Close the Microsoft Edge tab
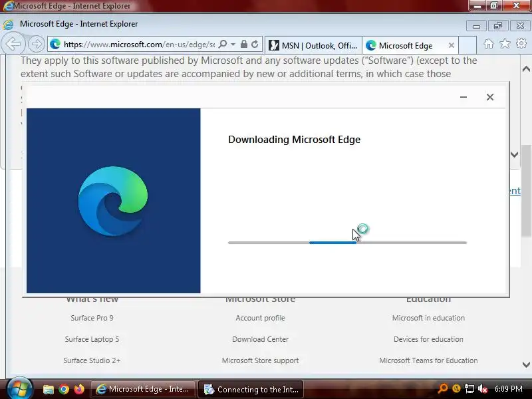Image resolution: width=532 pixels, height=399 pixels. point(452,45)
